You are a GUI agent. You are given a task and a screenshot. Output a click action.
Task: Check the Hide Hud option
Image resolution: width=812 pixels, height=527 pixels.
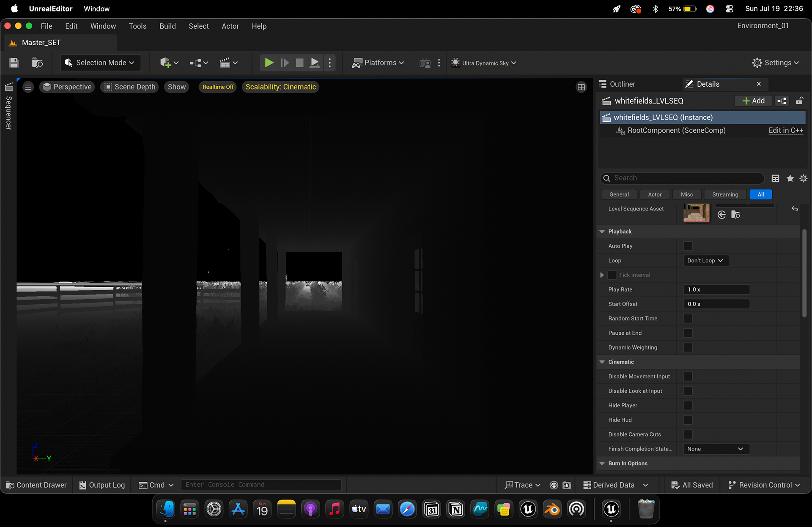[688, 420]
